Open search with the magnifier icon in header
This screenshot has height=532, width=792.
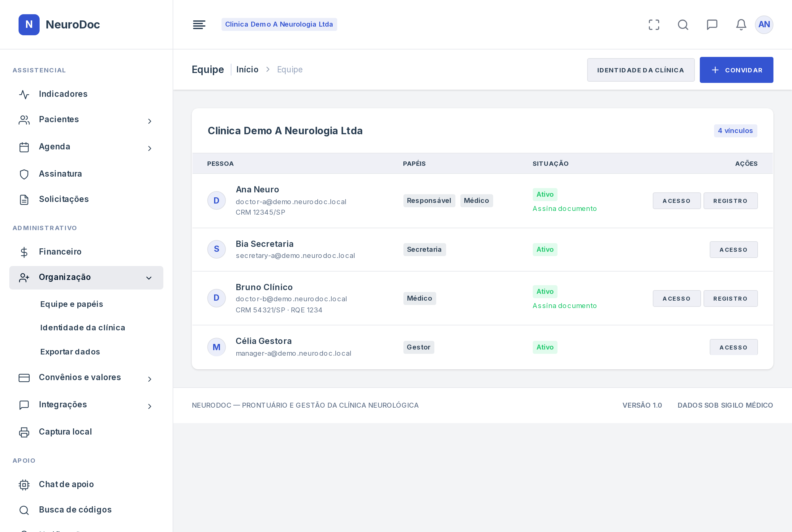[x=683, y=24]
